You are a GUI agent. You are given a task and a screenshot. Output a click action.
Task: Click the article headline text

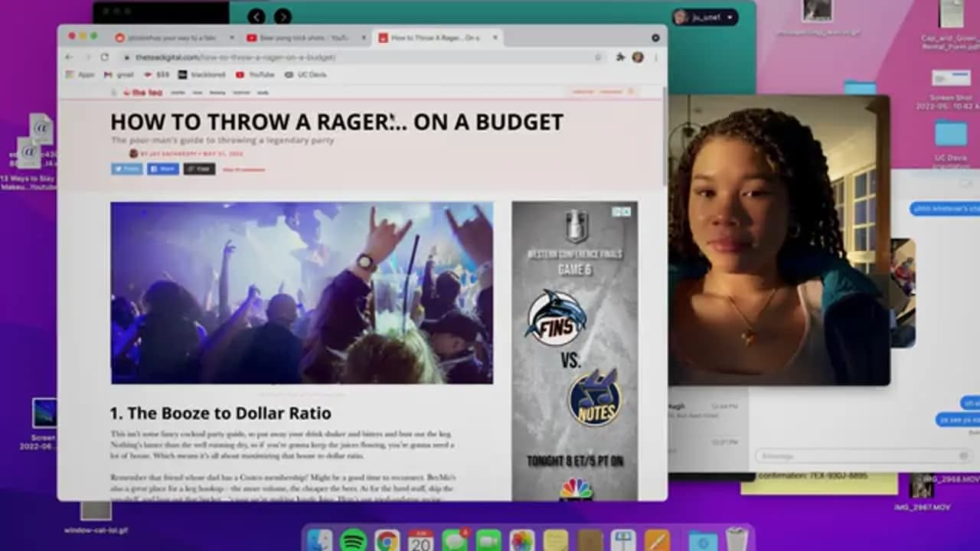coord(337,122)
